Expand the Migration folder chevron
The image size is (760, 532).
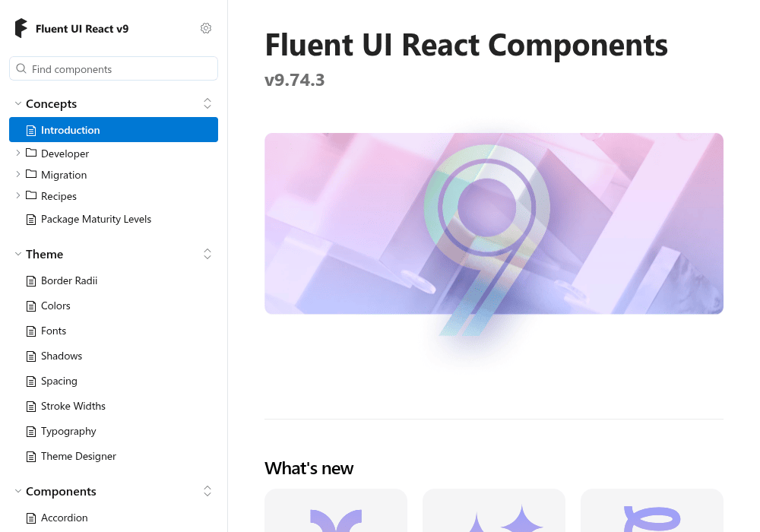18,174
